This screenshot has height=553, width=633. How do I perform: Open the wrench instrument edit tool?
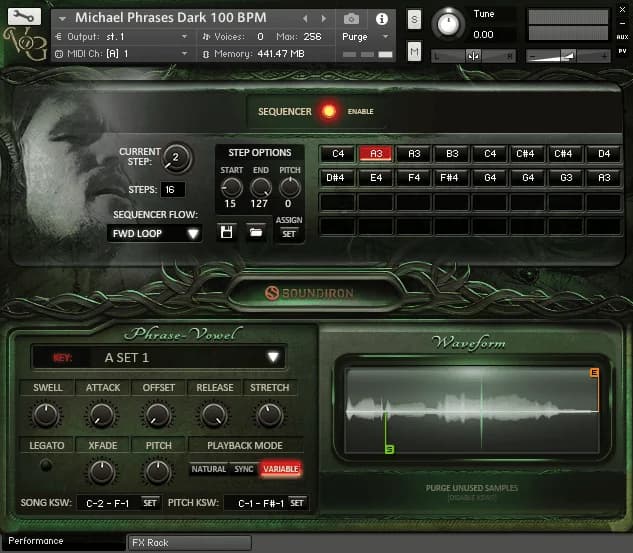tap(24, 17)
